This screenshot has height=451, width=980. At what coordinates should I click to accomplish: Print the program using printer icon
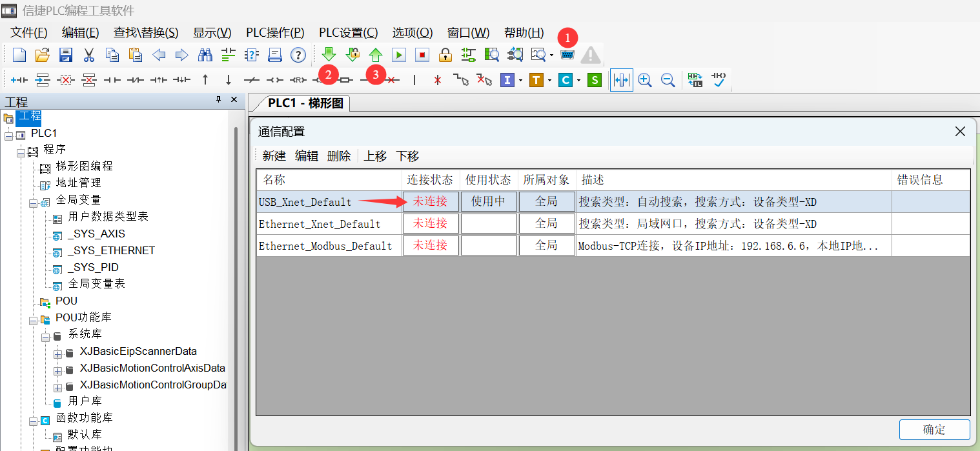click(x=275, y=55)
